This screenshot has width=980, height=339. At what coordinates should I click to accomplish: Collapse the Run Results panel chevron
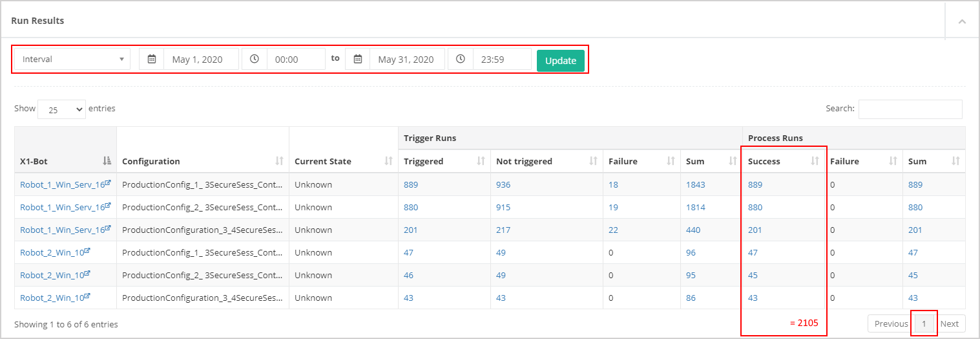click(x=962, y=21)
